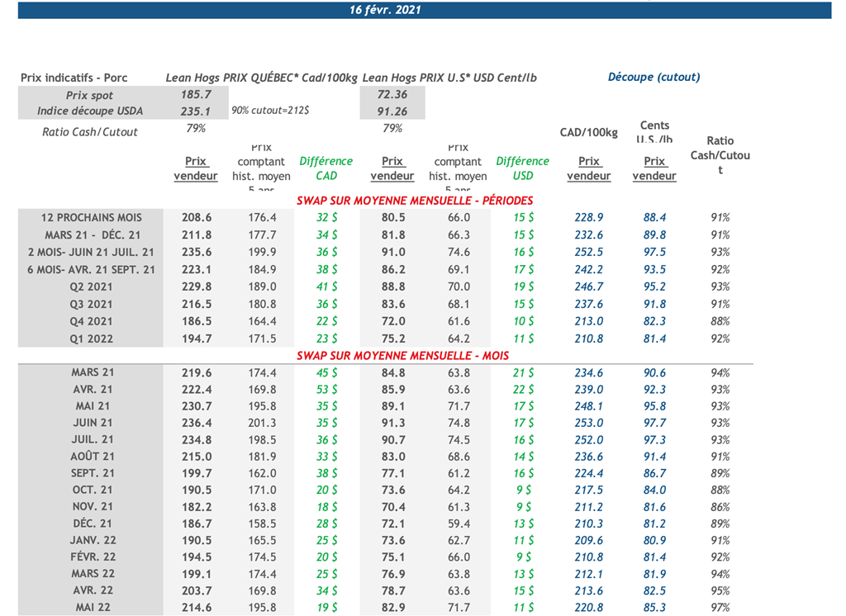The width and height of the screenshot is (846, 616).
Task: Click the date header 16 févr. 2021
Action: click(385, 10)
